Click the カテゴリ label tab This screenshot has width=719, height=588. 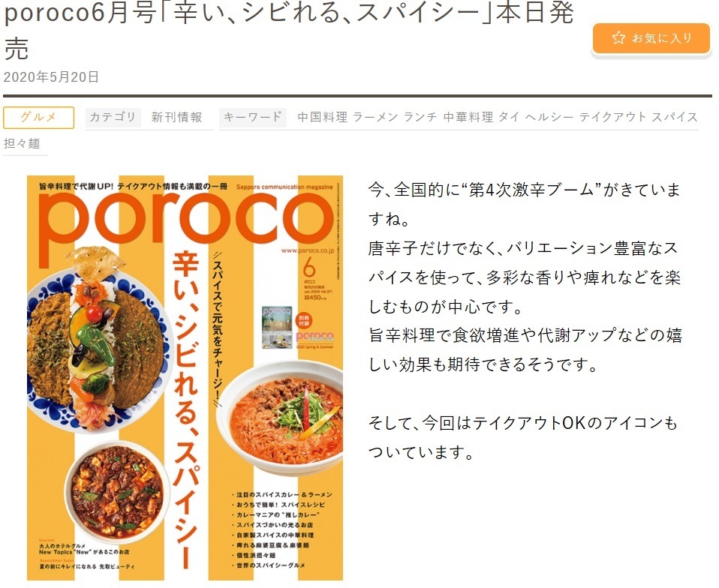point(113,117)
